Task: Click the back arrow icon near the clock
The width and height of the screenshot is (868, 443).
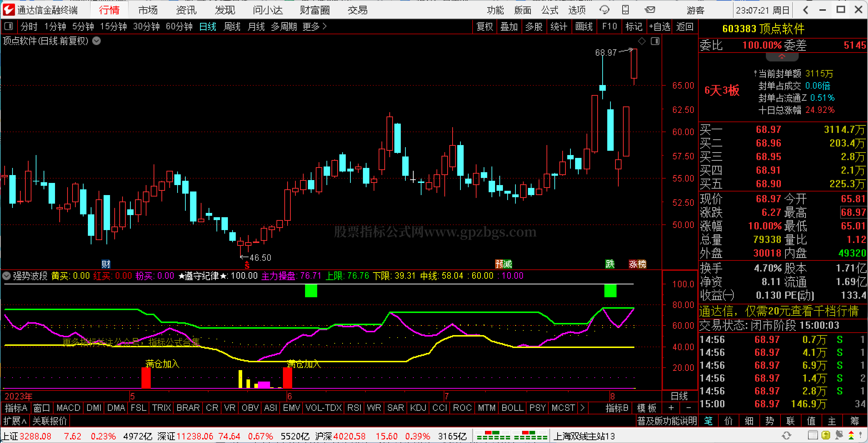Action: [x=805, y=10]
